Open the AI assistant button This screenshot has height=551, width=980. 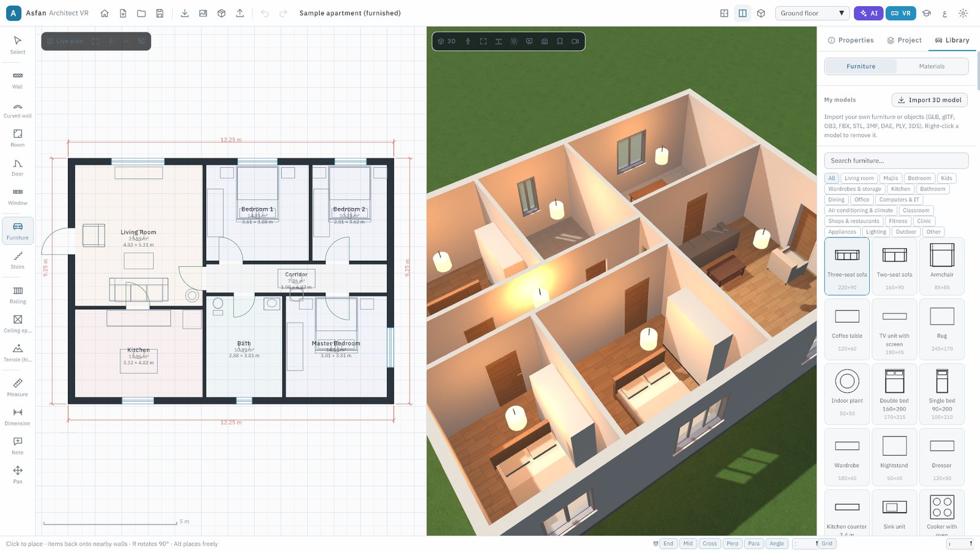pyautogui.click(x=869, y=13)
